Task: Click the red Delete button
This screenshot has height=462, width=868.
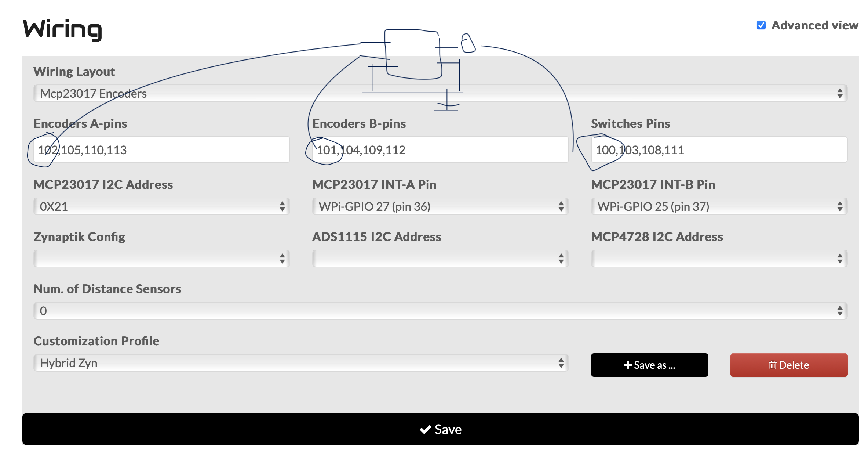Action: [789, 365]
